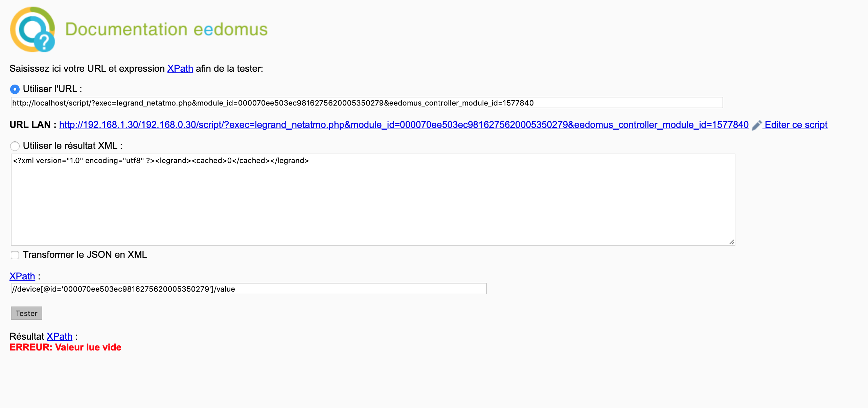Open the XPath link next to Résultat

tap(60, 336)
